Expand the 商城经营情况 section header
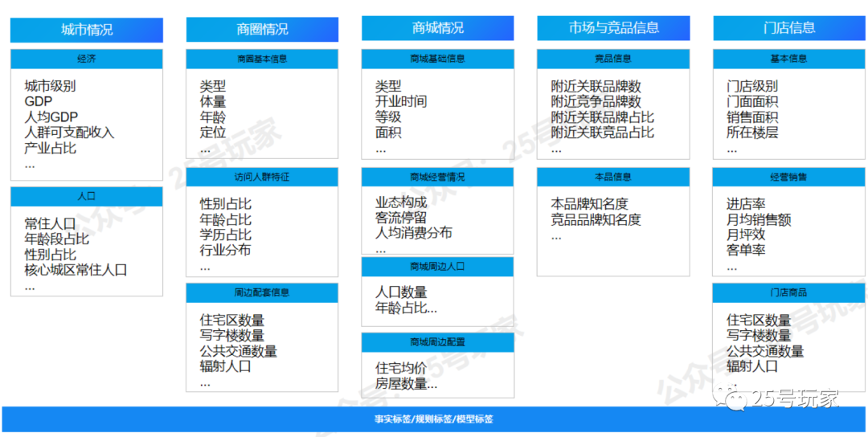 point(437,177)
